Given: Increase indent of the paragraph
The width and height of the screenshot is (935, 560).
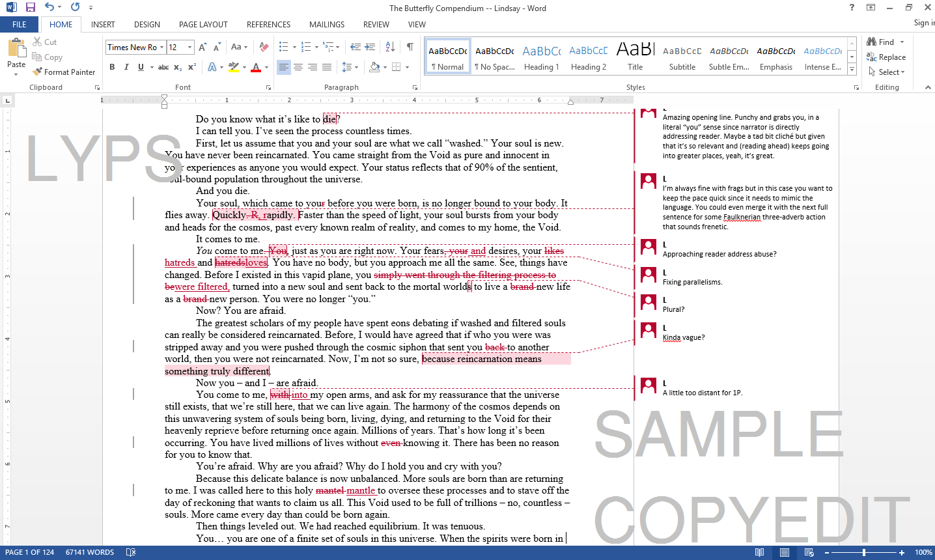Looking at the screenshot, I should (x=369, y=47).
